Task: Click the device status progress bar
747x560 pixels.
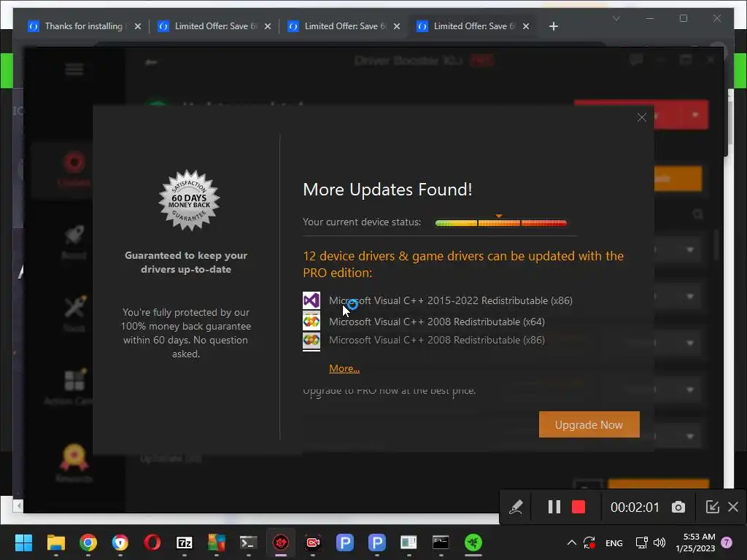Action: click(500, 223)
